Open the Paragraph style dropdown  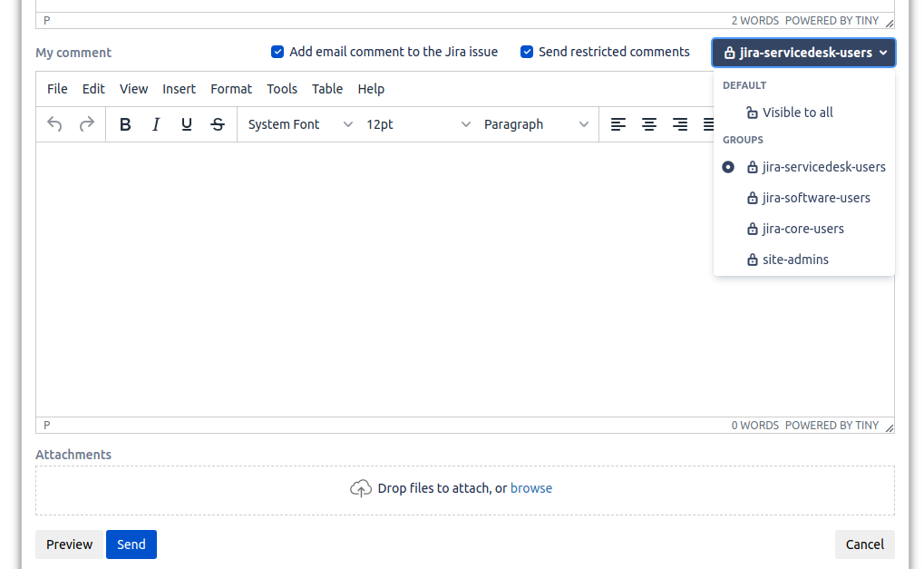tap(536, 124)
